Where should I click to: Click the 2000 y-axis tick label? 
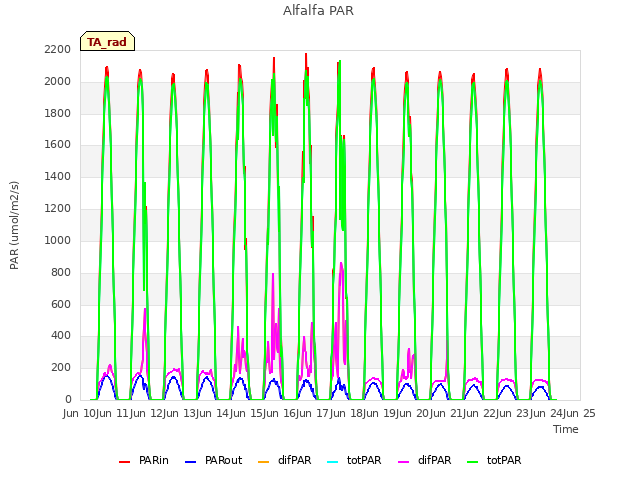[58, 81]
